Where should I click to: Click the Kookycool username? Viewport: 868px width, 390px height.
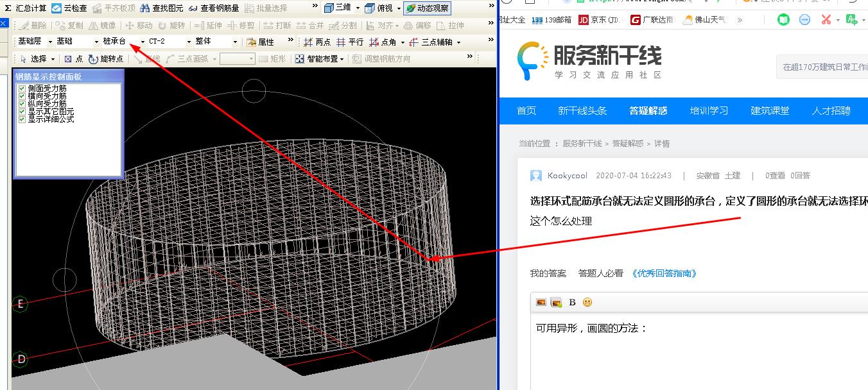point(567,176)
